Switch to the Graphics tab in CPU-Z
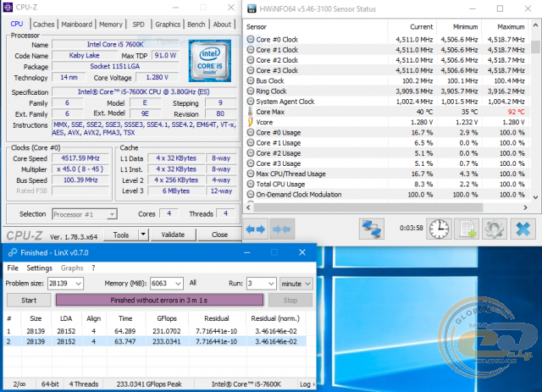Viewport: 542px width, 392px height. click(168, 25)
